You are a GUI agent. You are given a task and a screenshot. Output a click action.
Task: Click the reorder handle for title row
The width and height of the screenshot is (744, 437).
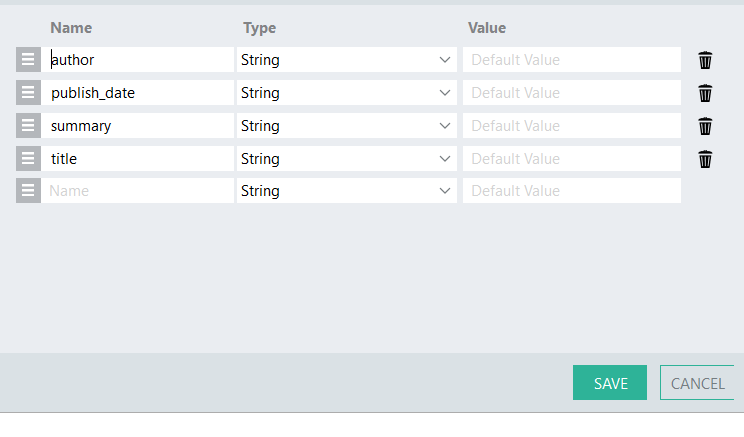click(x=28, y=158)
